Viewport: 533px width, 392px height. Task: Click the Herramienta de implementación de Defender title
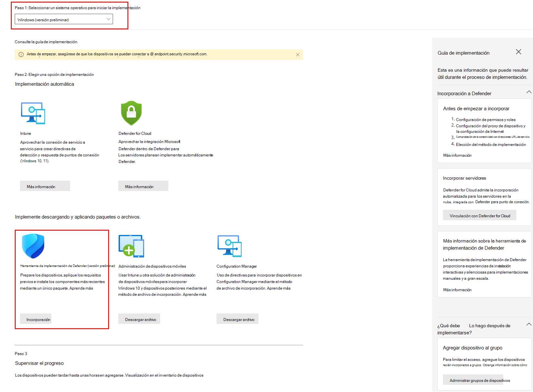[67, 266]
